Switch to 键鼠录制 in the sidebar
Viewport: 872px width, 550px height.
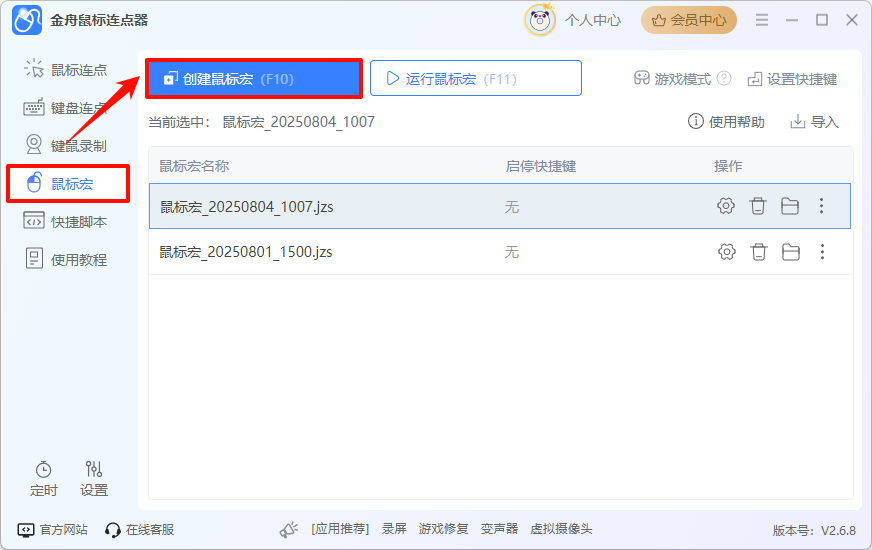[66, 146]
